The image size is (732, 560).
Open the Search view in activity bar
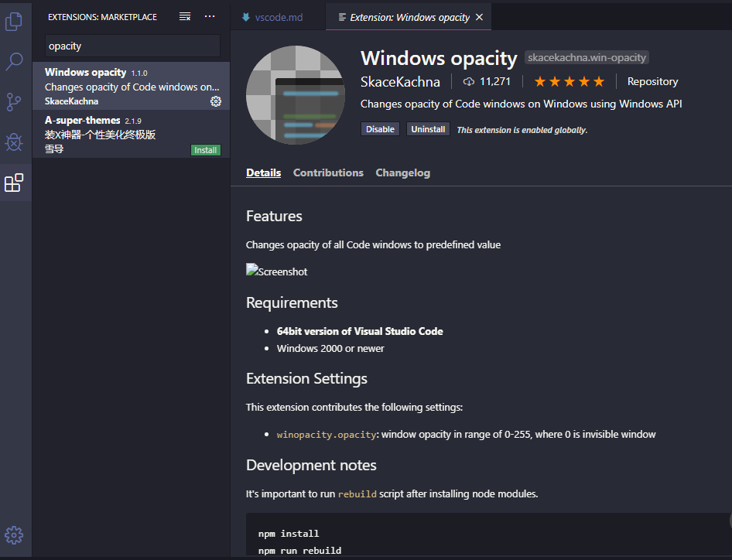pyautogui.click(x=14, y=61)
